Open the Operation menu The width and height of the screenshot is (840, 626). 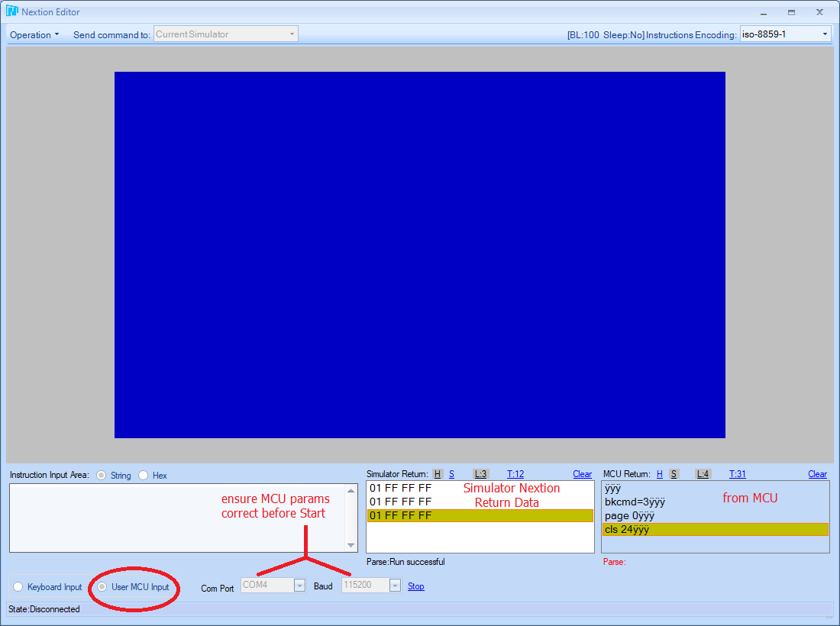pyautogui.click(x=34, y=34)
